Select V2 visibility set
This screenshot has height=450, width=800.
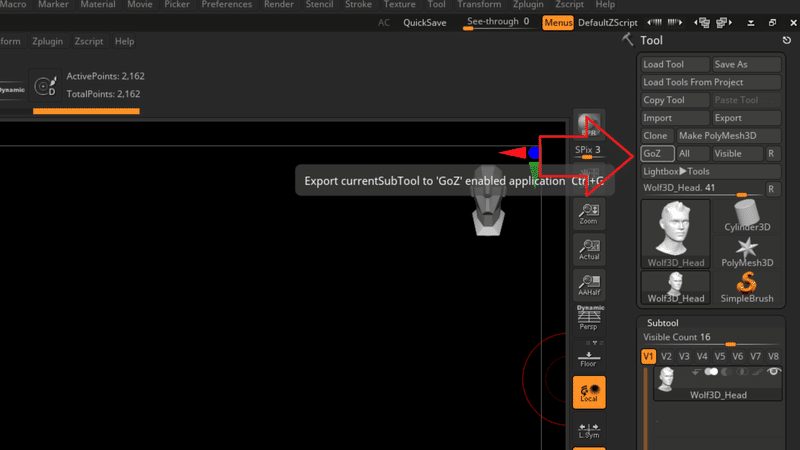666,356
